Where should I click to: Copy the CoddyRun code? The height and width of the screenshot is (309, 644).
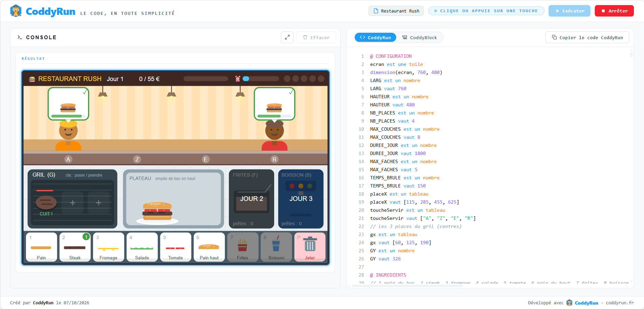[x=587, y=37]
